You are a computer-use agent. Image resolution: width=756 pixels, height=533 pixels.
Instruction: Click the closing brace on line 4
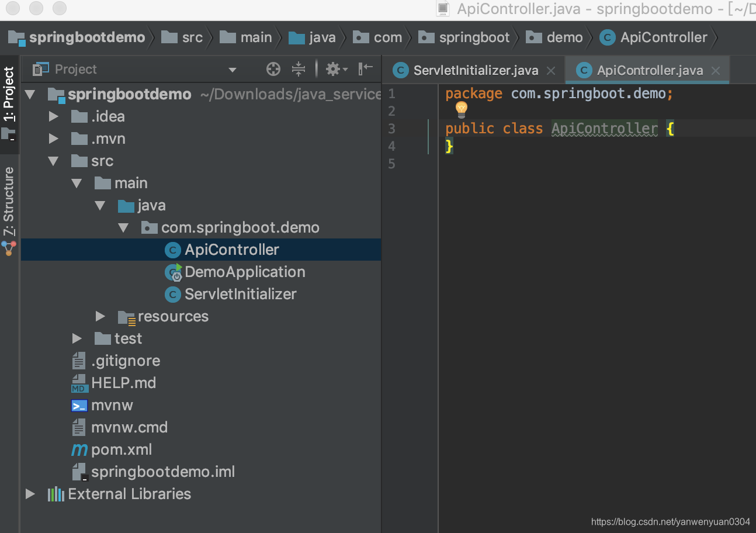pyautogui.click(x=449, y=146)
